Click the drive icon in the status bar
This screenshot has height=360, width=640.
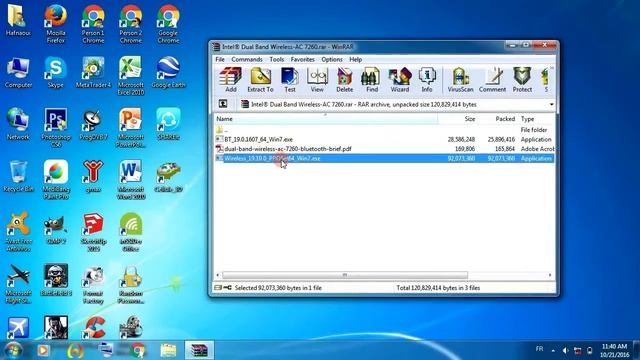[218, 288]
